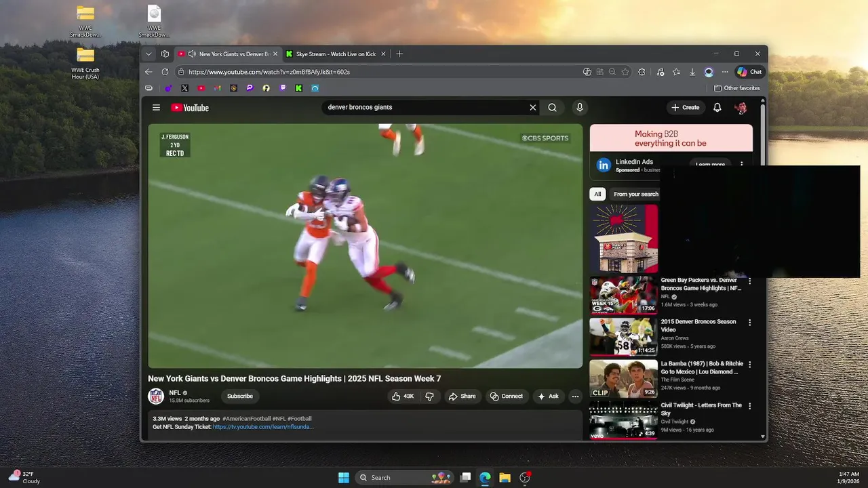Open the workspaces/tab groups icon

pyautogui.click(x=165, y=54)
